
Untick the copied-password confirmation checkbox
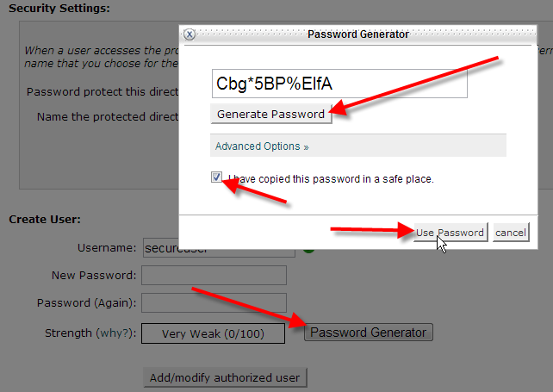[216, 177]
